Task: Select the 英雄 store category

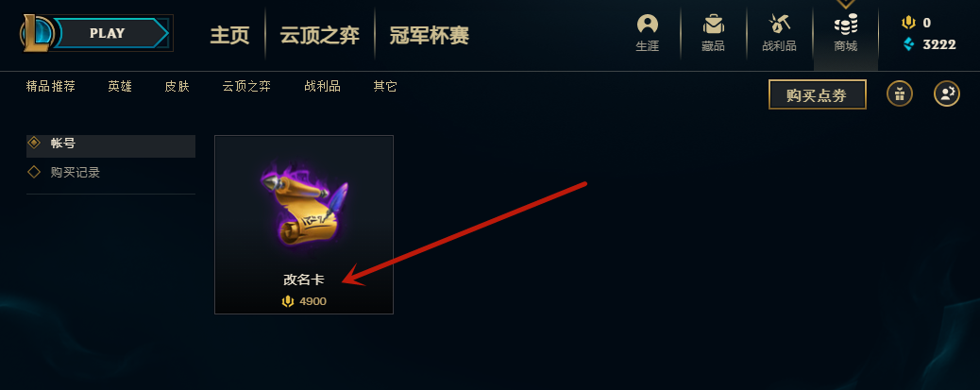Action: 120,87
